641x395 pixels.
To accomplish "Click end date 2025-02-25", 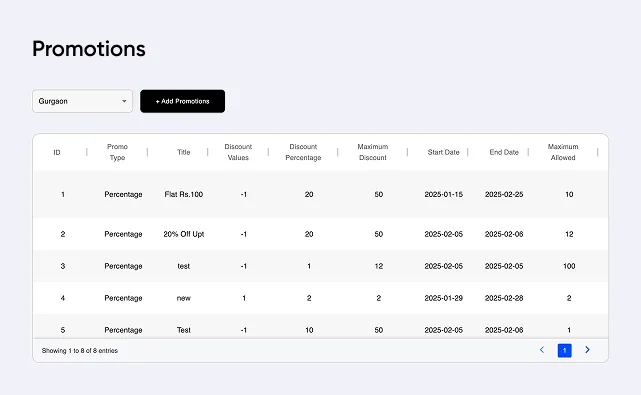I will click(504, 194).
